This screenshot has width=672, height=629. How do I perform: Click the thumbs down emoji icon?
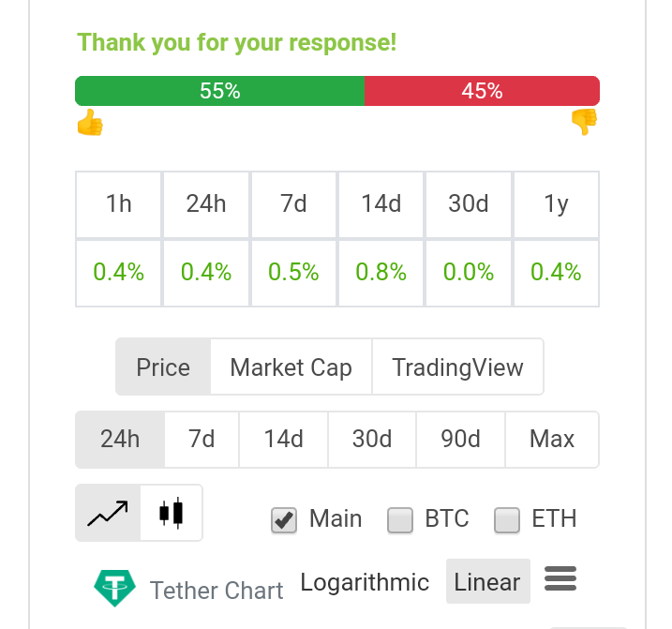584,122
